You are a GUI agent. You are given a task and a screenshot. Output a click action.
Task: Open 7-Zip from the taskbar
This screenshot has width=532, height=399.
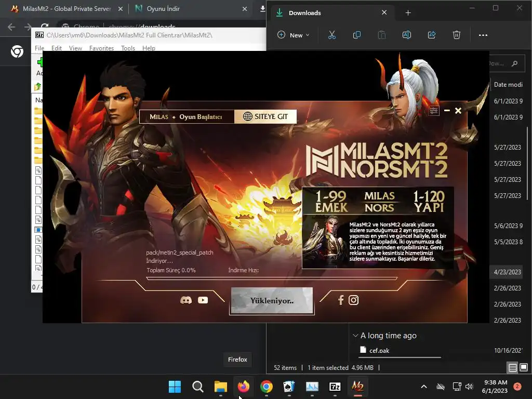pyautogui.click(x=335, y=387)
